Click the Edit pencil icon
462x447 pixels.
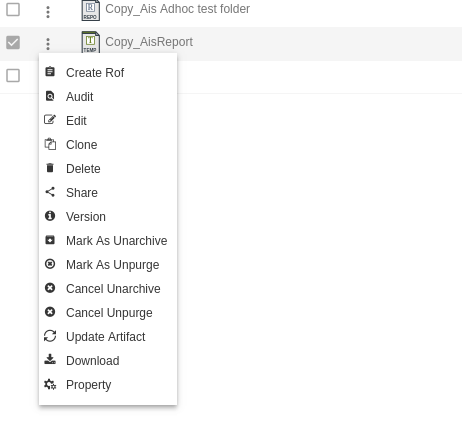[50, 120]
